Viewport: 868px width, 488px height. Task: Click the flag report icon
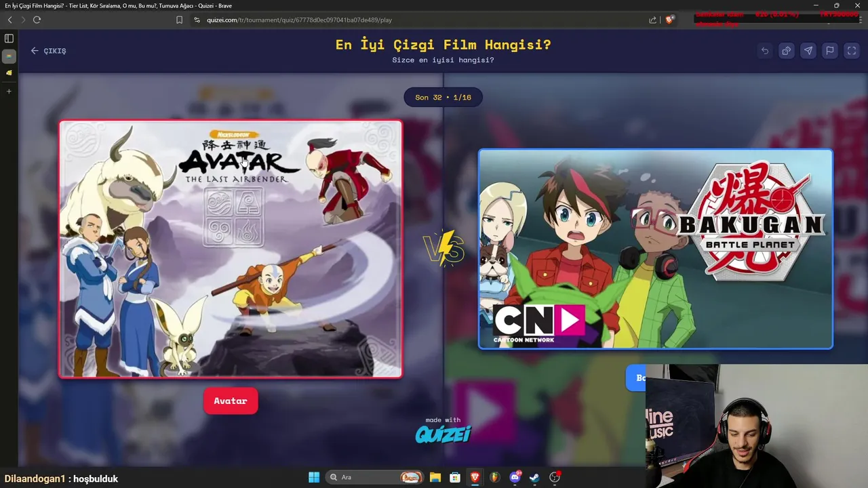pyautogui.click(x=830, y=51)
